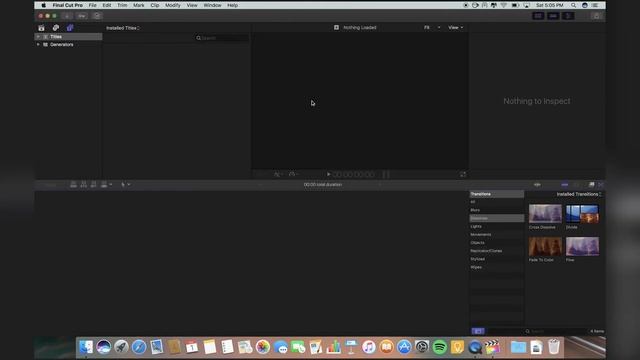Expand the Titles category disclosure triangle

coord(38,37)
